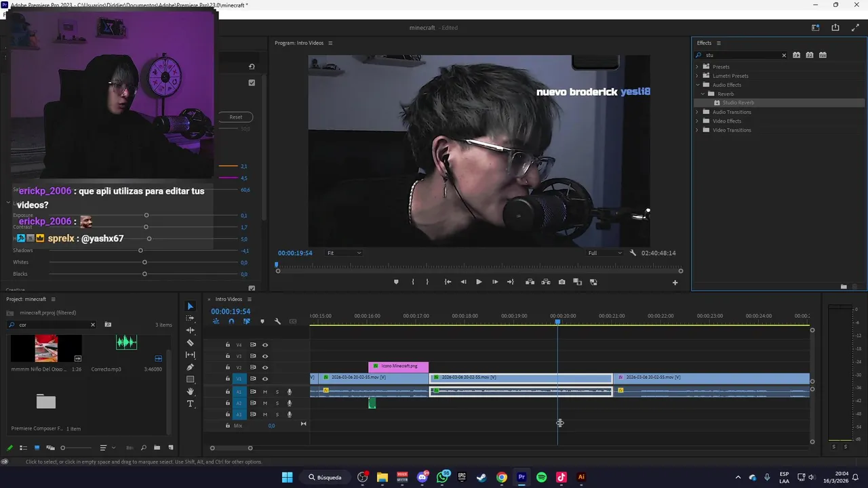Screen dimensions: 868x488
Task: Open Project: minecraft panel menu
Action: [x=53, y=300]
